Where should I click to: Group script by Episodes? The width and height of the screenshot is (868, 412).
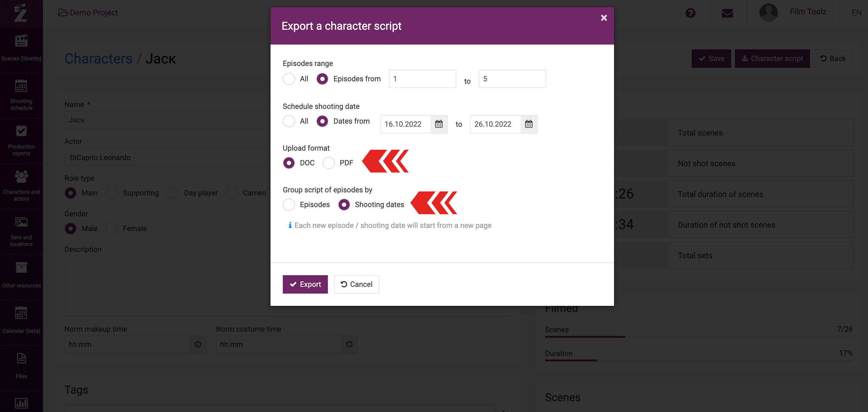pos(289,205)
